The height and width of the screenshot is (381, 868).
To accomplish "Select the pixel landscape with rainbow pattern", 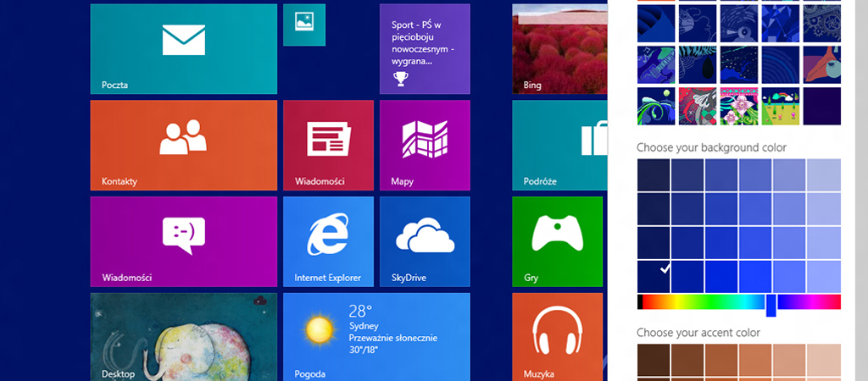I will pos(780,106).
